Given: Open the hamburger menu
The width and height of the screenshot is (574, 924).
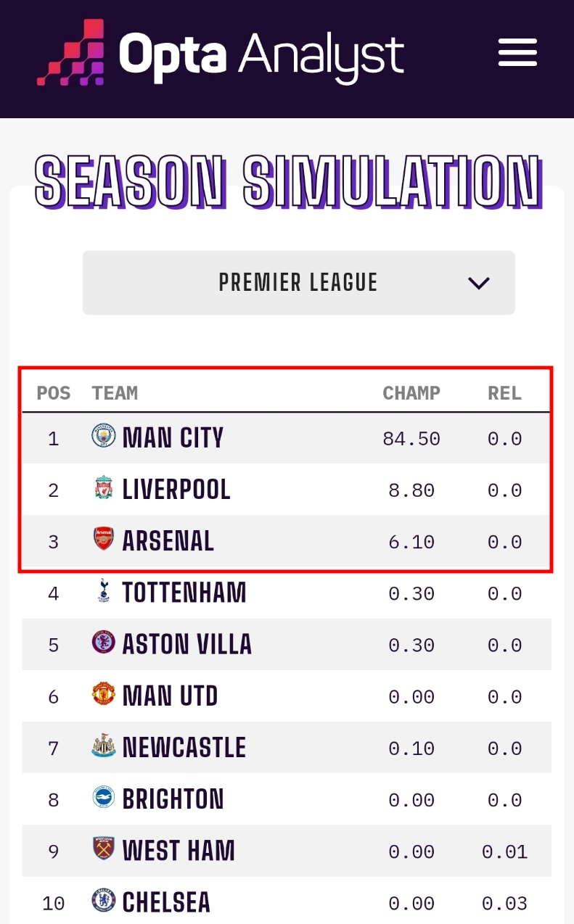Looking at the screenshot, I should (517, 52).
